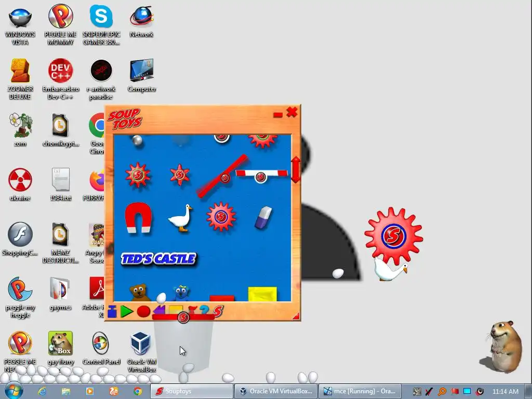Pick the red horseshoe magnet toy
532x399 pixels.
(x=138, y=218)
